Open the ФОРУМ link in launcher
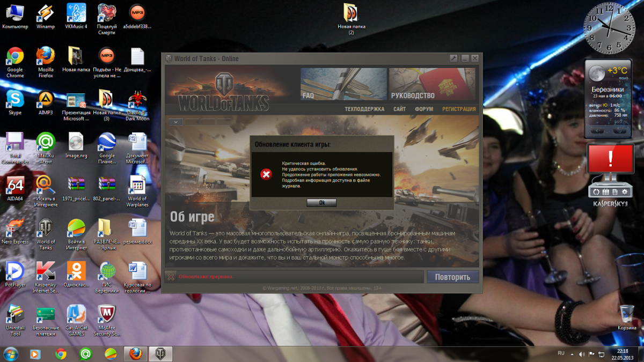Viewport: 644px width, 362px height. (x=424, y=109)
